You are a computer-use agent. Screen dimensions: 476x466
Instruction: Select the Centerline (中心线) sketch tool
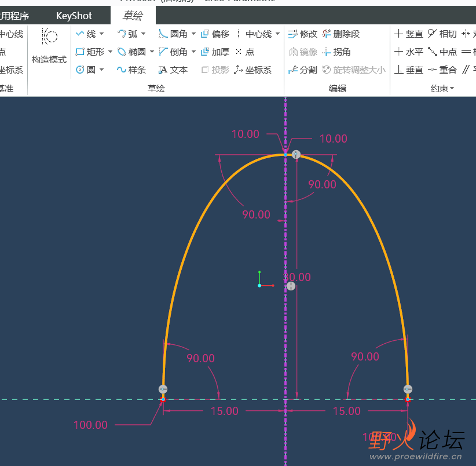click(254, 34)
